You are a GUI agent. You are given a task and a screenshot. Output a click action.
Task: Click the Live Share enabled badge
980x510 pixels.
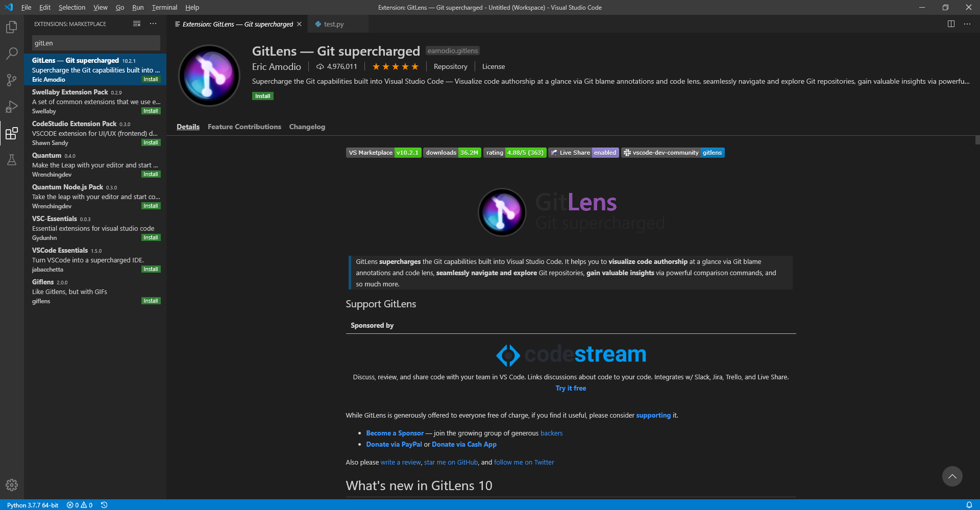pos(583,153)
